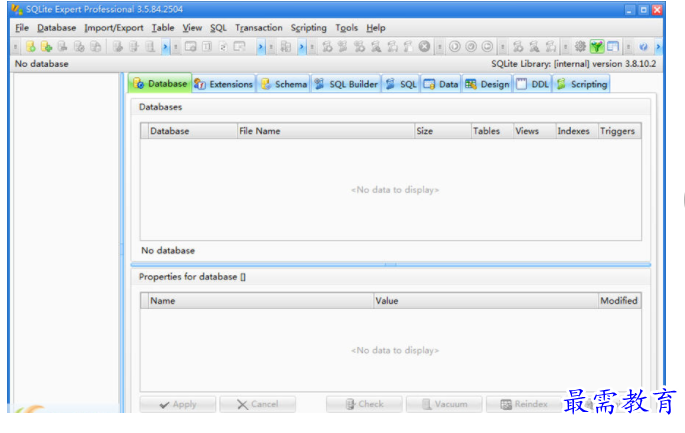Open the File menu

point(22,28)
